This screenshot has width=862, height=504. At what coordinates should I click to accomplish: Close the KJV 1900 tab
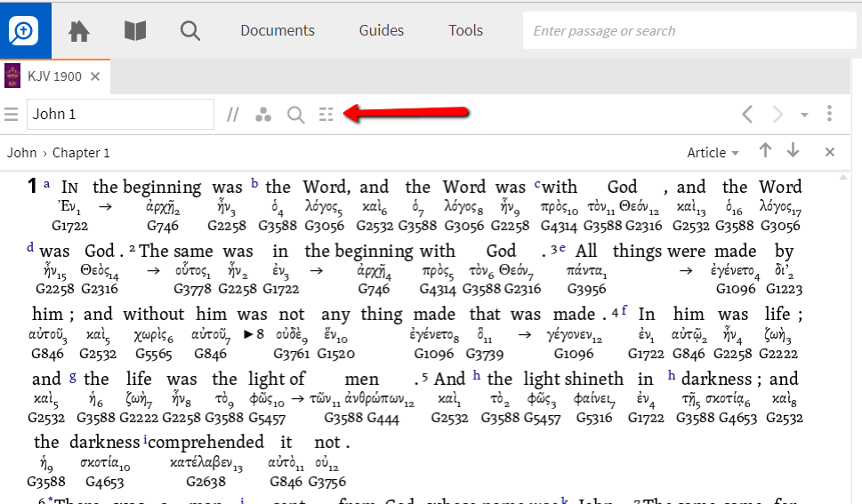coord(95,76)
